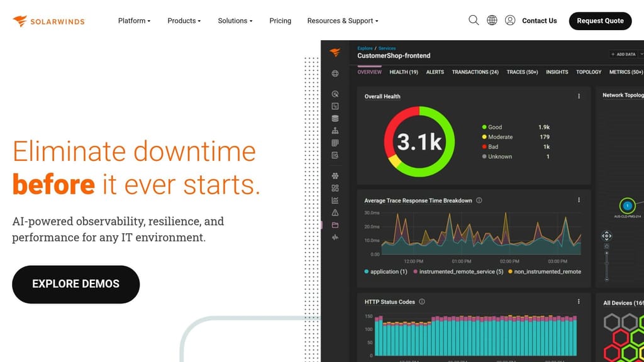
Task: Expand the Solutions menu
Action: tap(235, 21)
